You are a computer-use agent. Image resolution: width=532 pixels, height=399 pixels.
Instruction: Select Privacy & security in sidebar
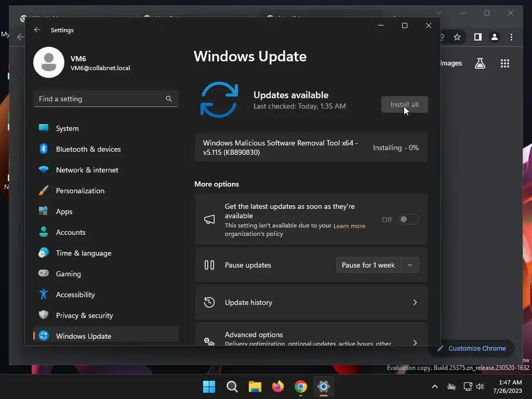point(106,315)
